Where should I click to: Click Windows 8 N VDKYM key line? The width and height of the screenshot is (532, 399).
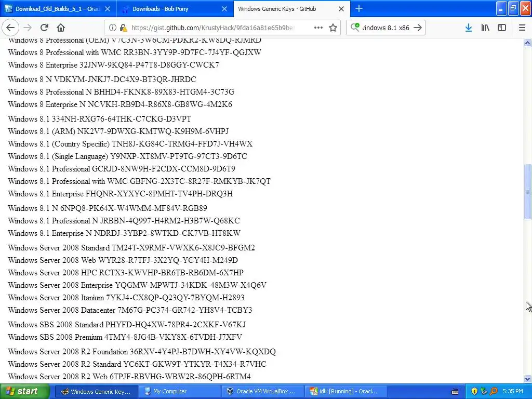[102, 79]
